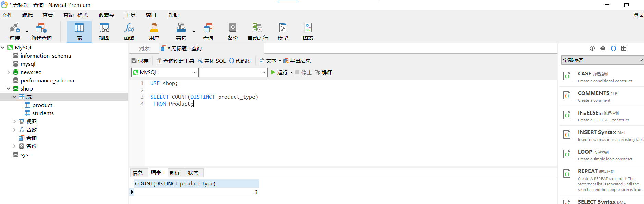Expand the newsrec database node
The image size is (644, 204).
[x=9, y=72]
